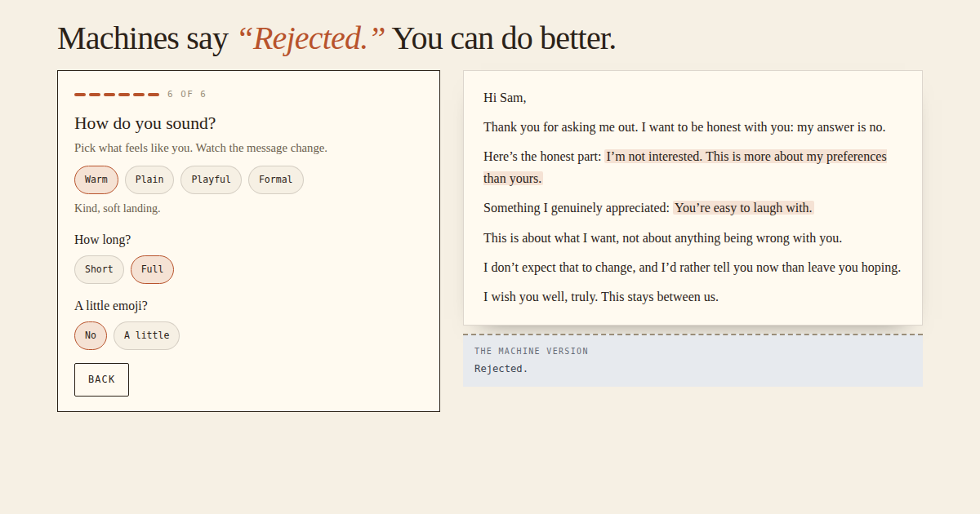Click the 'How do you sound?' heading

click(x=145, y=123)
